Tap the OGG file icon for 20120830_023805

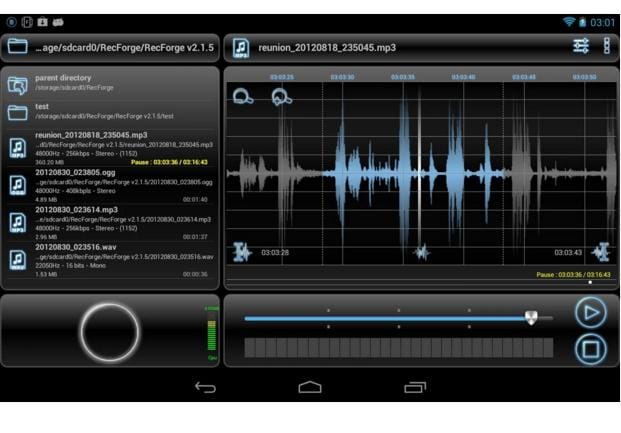click(17, 185)
